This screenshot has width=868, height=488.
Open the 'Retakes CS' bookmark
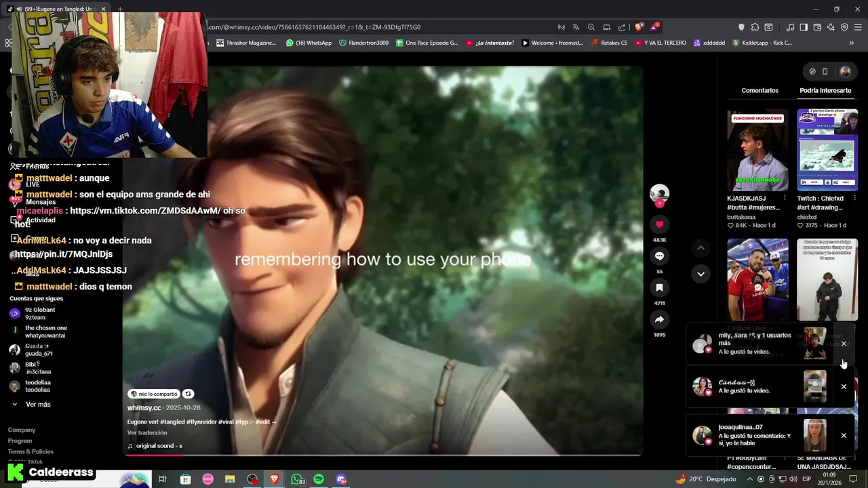[x=609, y=43]
